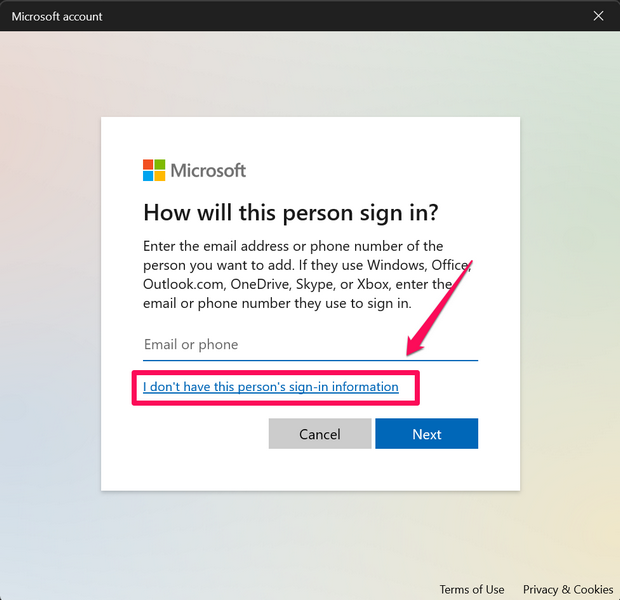This screenshot has width=620, height=600.
Task: Open "I don't have this person's sign-in information"
Action: tap(271, 387)
